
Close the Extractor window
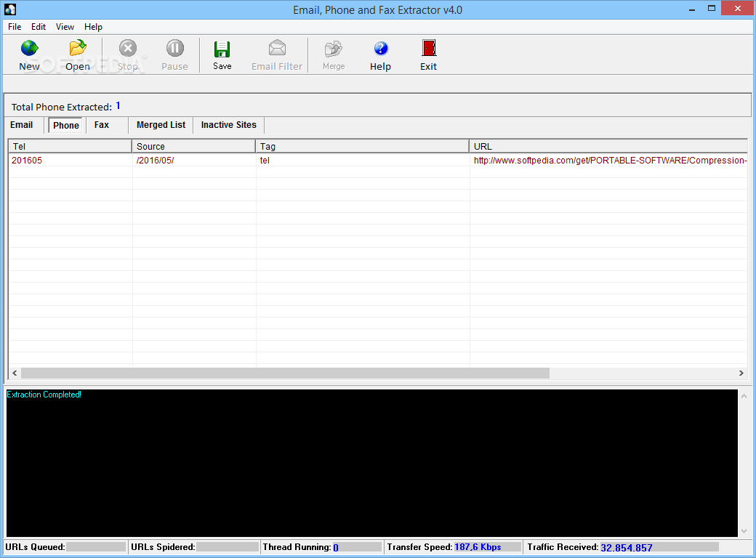tap(738, 8)
